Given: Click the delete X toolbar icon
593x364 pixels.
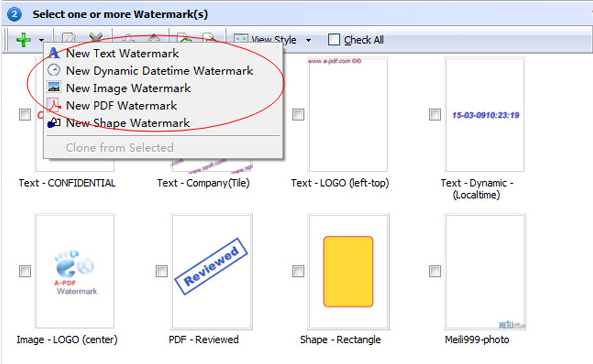Looking at the screenshot, I should click(x=96, y=37).
